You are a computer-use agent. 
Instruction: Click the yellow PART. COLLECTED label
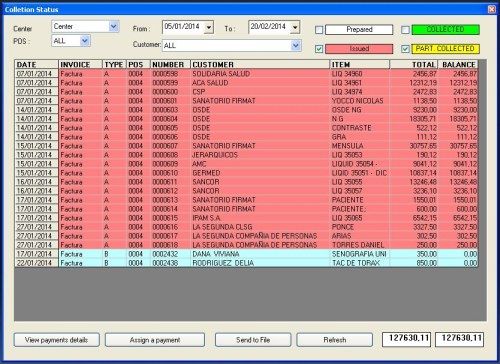click(446, 49)
